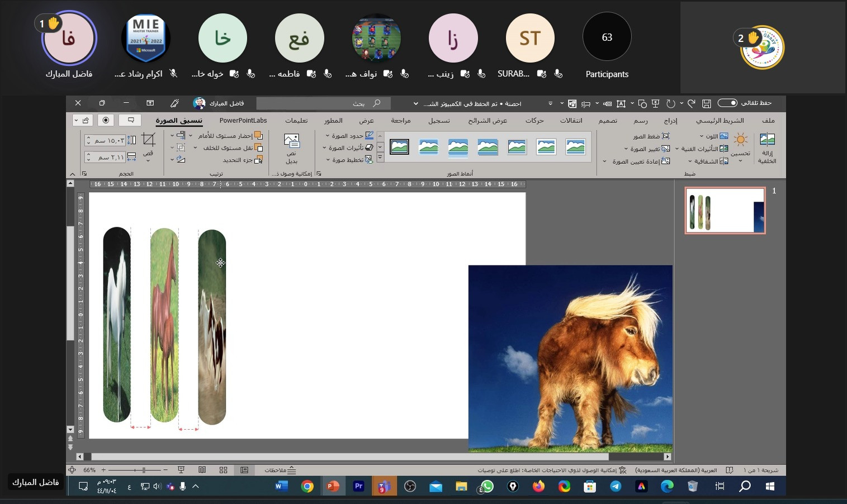Click the pen/coming soon icon in title bar
This screenshot has height=504, width=847.
pos(174,103)
